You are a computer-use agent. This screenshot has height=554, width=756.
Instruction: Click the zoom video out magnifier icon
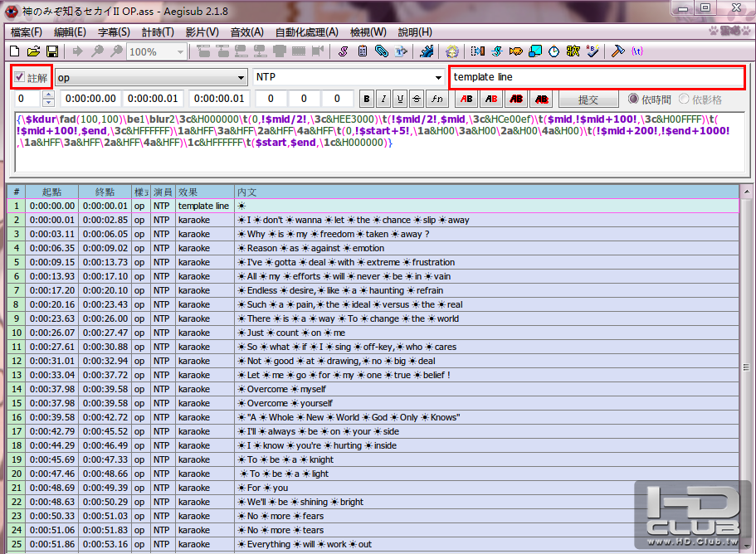(116, 51)
